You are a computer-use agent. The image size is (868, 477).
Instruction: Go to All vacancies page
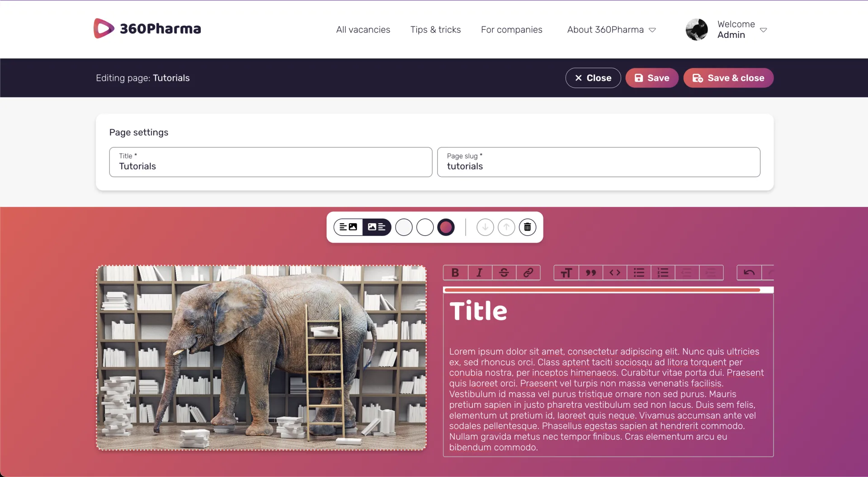click(363, 30)
